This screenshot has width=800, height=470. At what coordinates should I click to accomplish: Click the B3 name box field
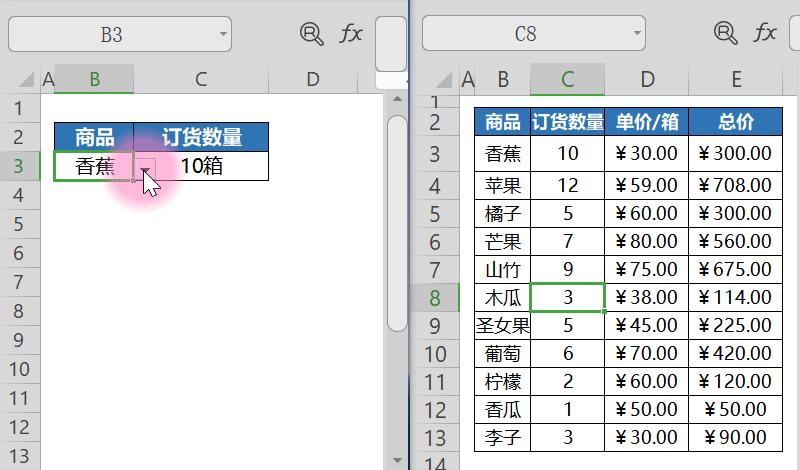point(120,34)
